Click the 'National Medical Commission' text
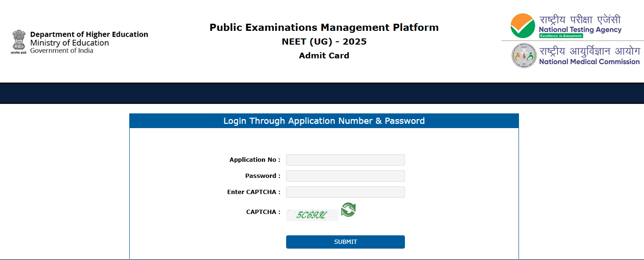 pyautogui.click(x=589, y=62)
